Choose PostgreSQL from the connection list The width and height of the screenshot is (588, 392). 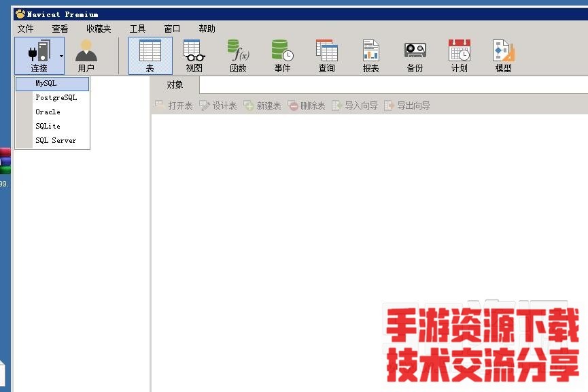click(x=56, y=98)
